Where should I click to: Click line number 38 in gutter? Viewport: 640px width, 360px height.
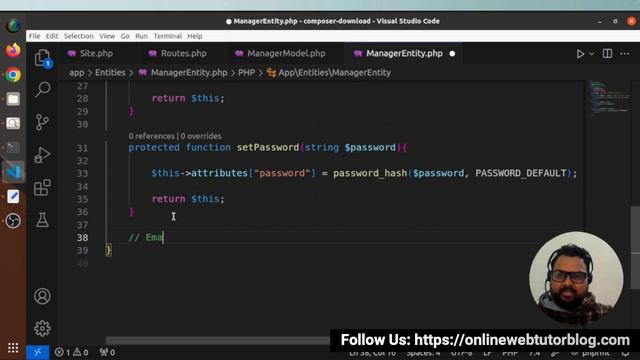coord(82,238)
